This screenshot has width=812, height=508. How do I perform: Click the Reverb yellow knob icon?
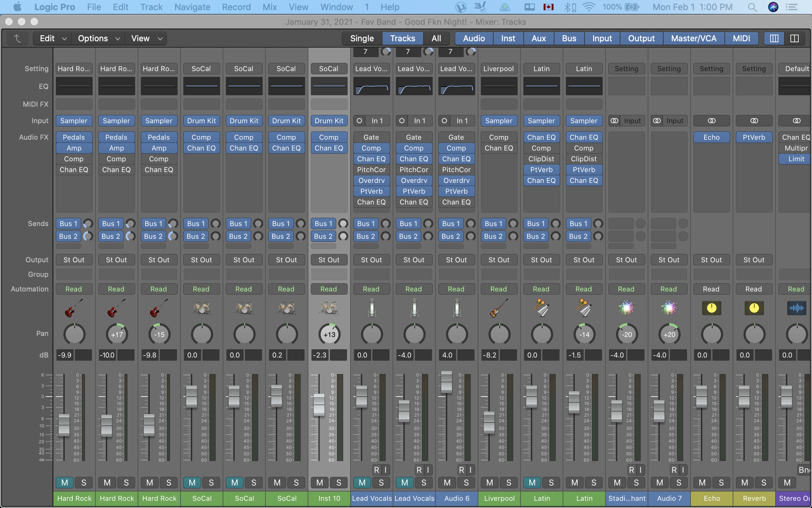[x=754, y=308]
